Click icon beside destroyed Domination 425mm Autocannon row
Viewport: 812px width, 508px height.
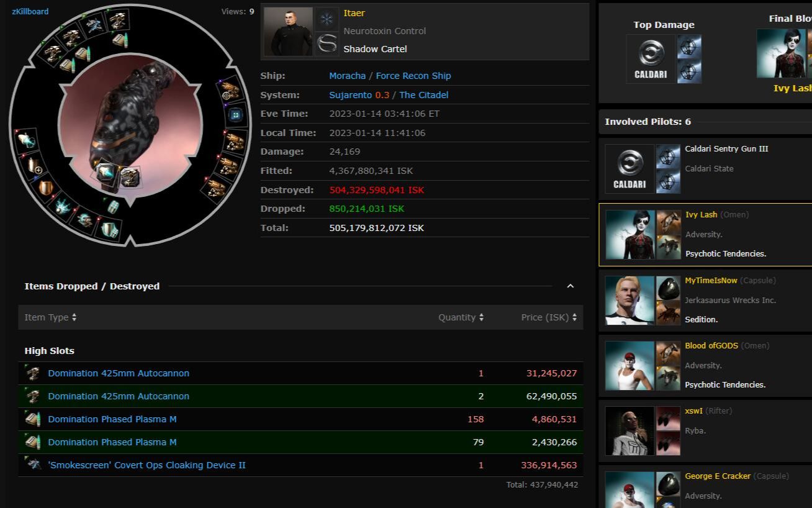[33, 373]
